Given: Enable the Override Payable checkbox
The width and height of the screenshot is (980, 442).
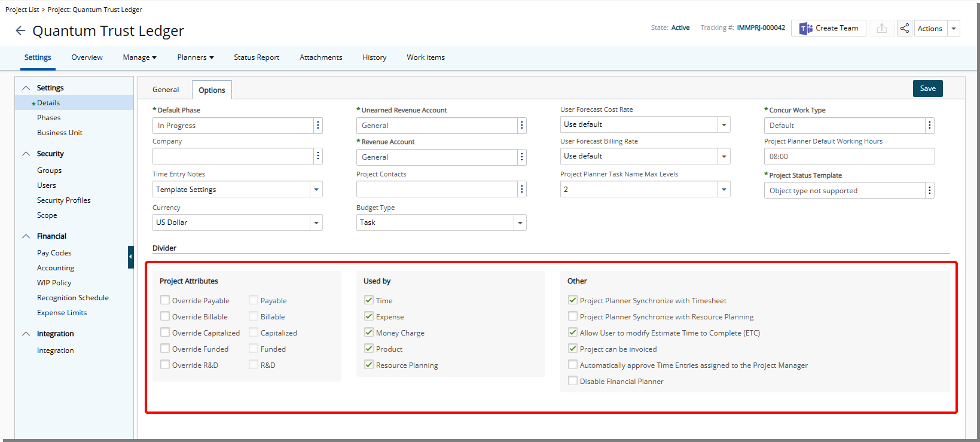Looking at the screenshot, I should coord(165,300).
